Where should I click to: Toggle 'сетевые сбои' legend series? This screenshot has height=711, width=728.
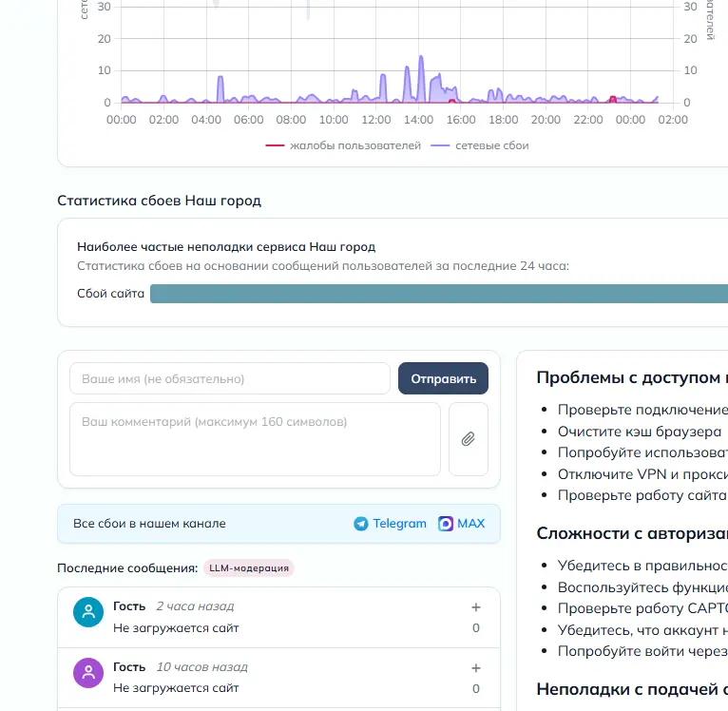point(480,145)
